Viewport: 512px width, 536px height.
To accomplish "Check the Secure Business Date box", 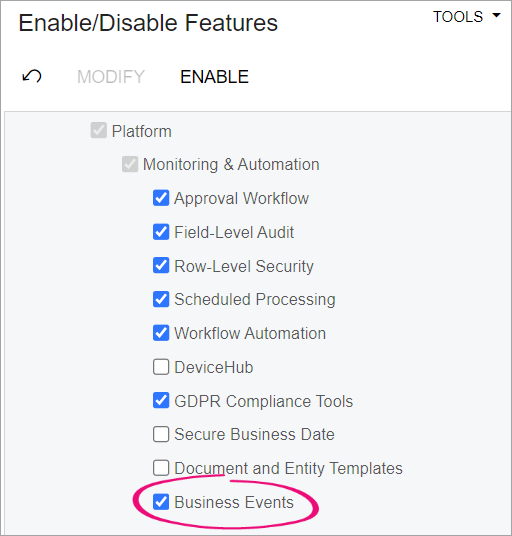I will tap(161, 434).
